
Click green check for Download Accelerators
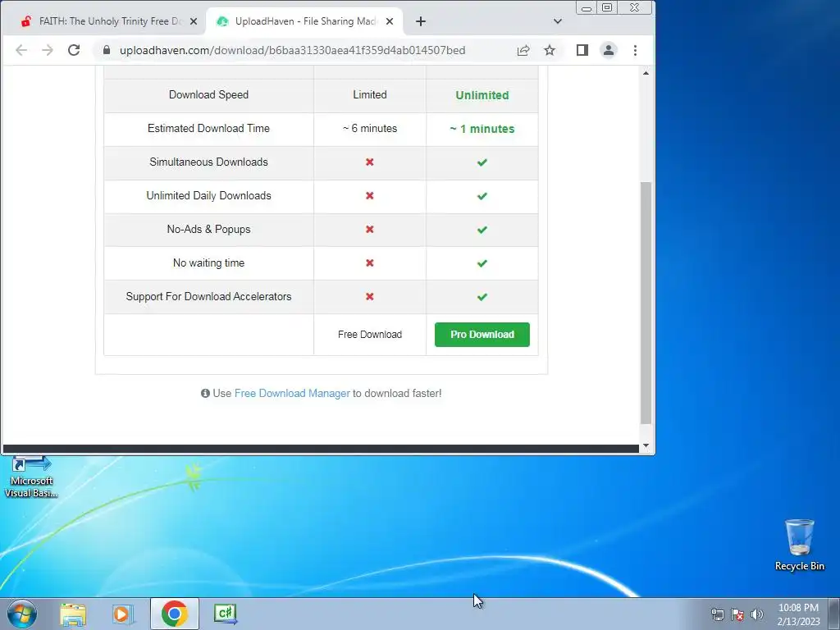(x=482, y=297)
